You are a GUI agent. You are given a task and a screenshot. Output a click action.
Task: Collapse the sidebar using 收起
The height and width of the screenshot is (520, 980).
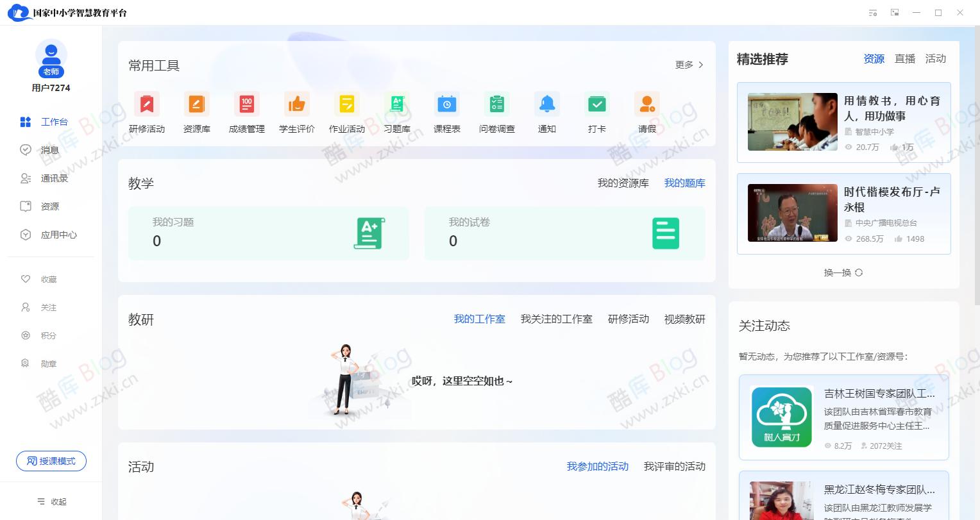tap(51, 501)
